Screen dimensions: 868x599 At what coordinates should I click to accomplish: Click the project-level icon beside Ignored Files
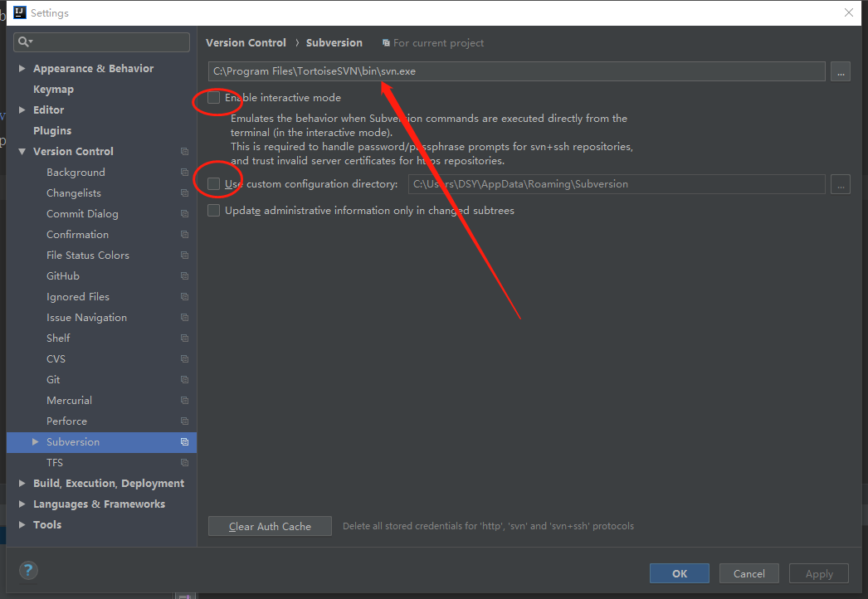click(184, 297)
